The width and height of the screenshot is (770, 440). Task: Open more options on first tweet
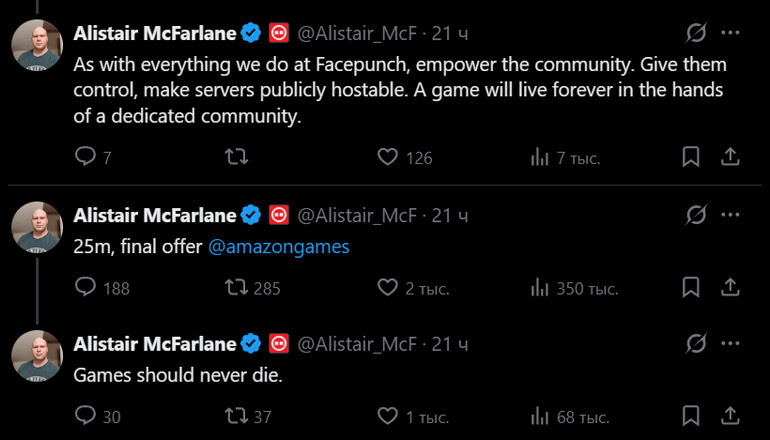point(731,33)
